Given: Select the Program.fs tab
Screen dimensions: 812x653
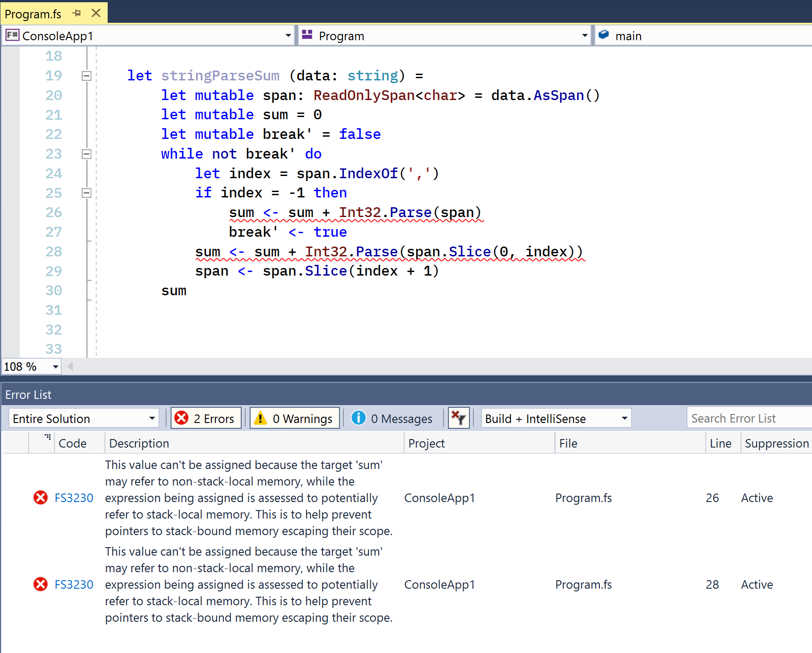Looking at the screenshot, I should coord(33,13).
